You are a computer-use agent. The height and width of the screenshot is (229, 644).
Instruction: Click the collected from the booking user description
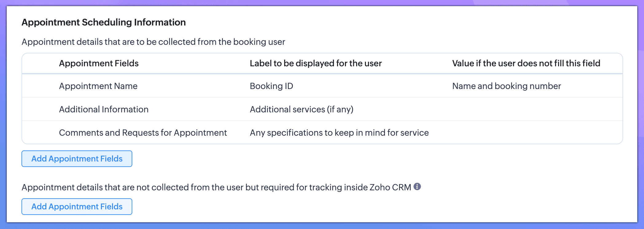(153, 42)
